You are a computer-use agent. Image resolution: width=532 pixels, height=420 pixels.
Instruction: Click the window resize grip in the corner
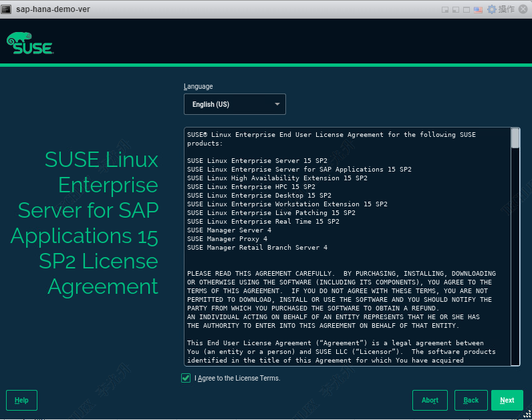click(527, 415)
